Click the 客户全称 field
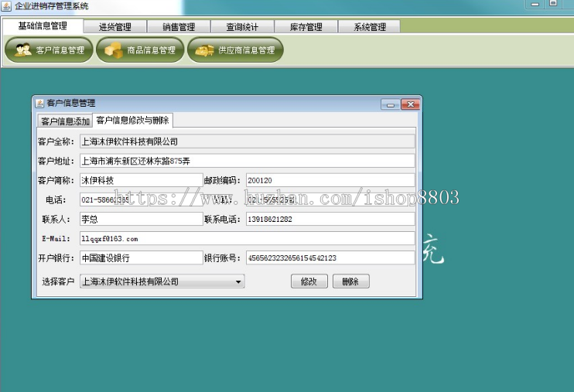 [x=248, y=141]
